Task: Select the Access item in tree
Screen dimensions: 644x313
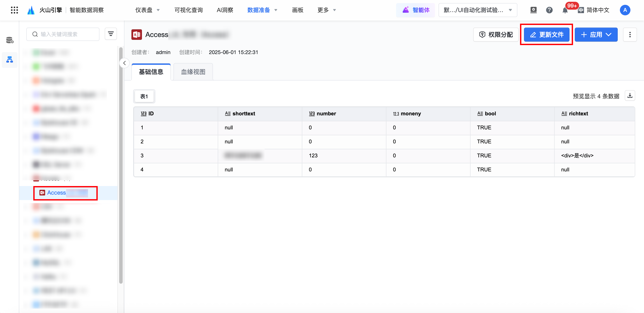Action: (57, 193)
